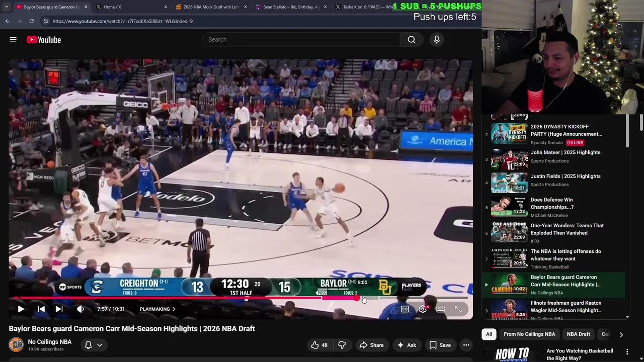Reload the current page

coord(31,21)
